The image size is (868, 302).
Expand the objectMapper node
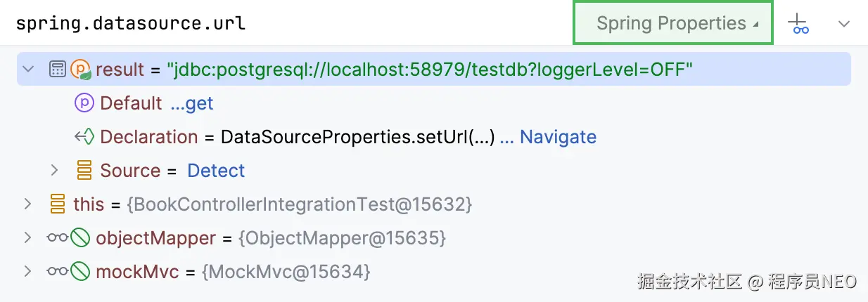click(x=27, y=238)
